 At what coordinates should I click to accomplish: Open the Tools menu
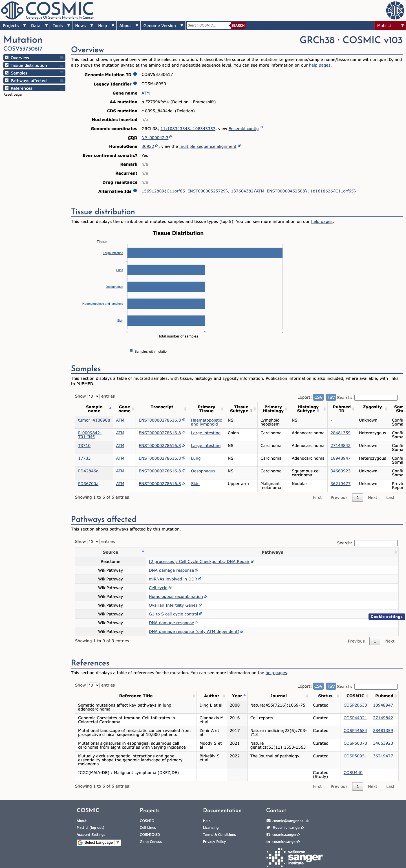(x=61, y=26)
